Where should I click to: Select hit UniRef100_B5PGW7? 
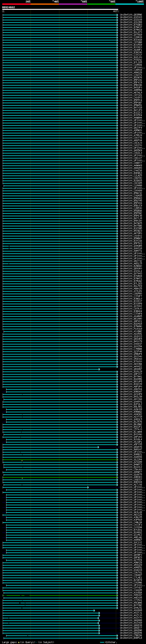pyautogui.click(x=131, y=103)
